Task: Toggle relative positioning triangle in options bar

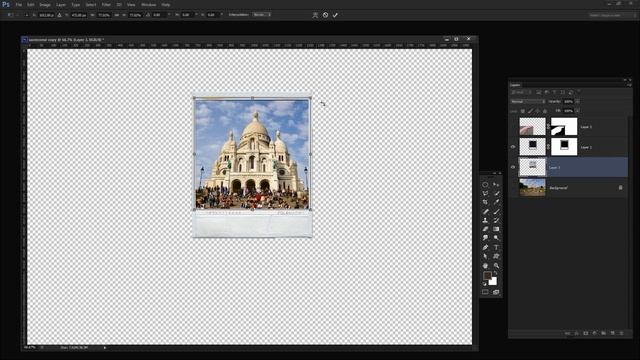Action: 60,15
